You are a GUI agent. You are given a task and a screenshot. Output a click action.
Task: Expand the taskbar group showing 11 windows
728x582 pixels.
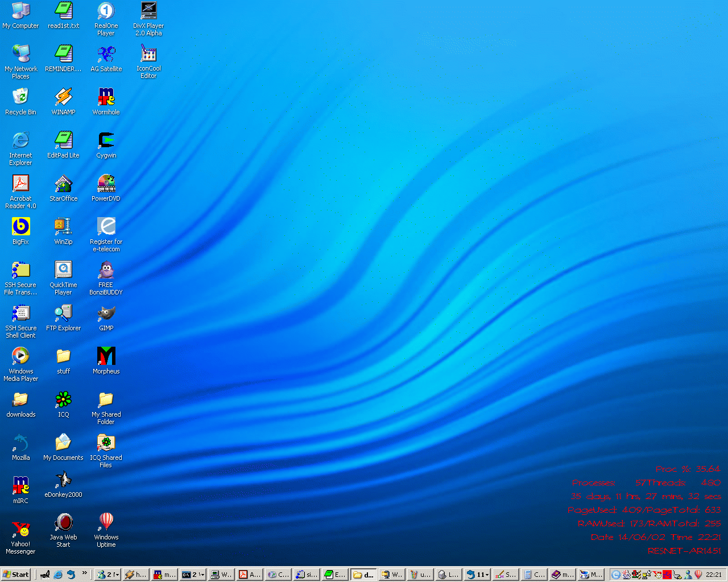(x=478, y=575)
